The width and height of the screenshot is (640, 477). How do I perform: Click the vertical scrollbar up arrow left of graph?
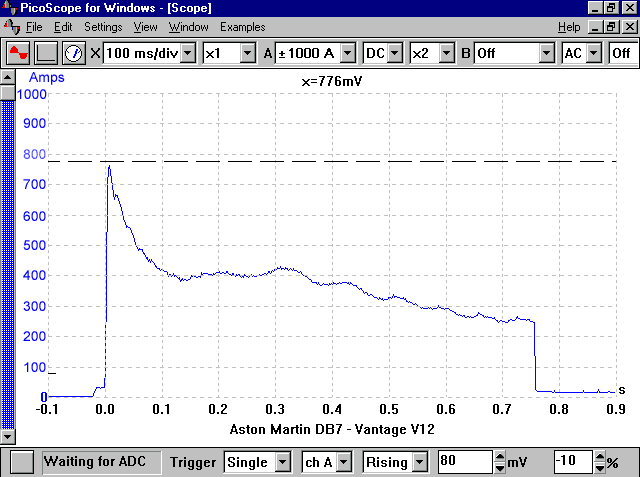[7, 76]
